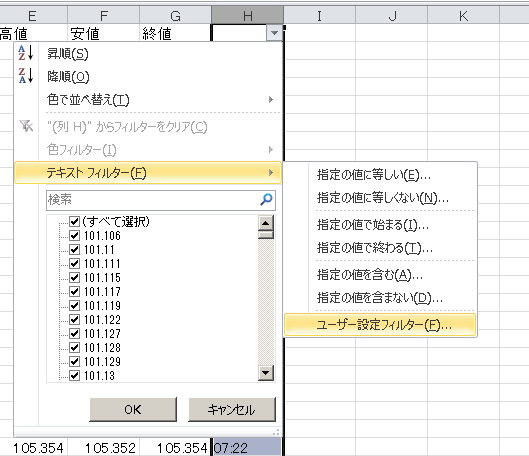Open ユーザー設定フィルター(F) dialog
The image size is (529, 456).
click(380, 325)
